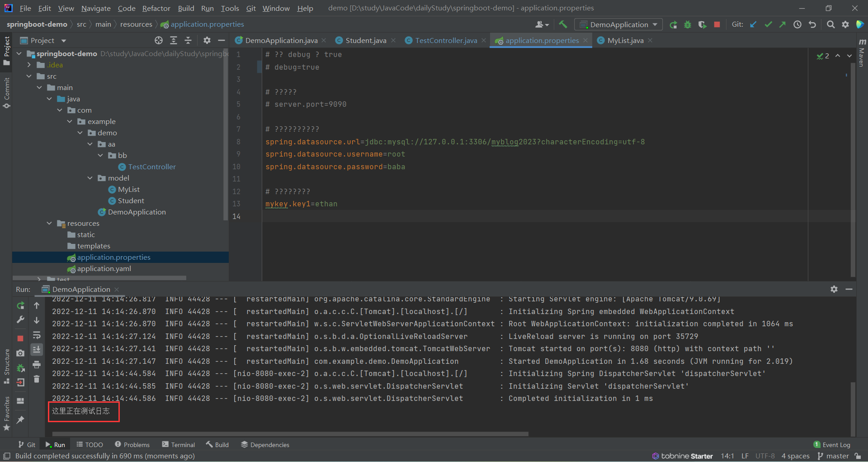This screenshot has width=868, height=462.
Task: Print the console output icon
Action: (x=37, y=364)
